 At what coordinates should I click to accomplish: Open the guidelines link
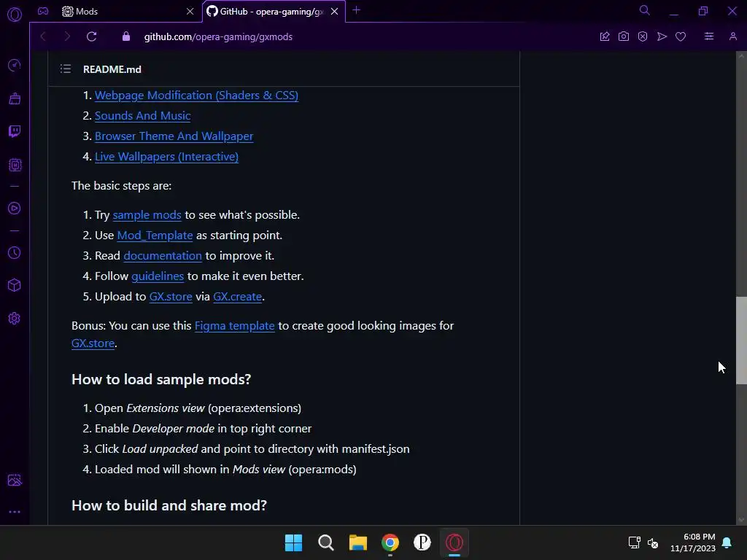click(158, 276)
